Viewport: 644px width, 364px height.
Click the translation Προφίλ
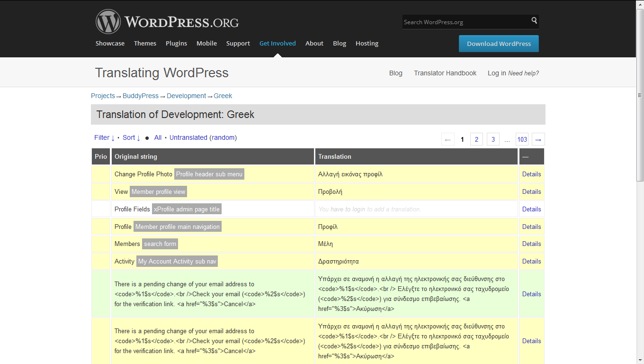pyautogui.click(x=328, y=227)
